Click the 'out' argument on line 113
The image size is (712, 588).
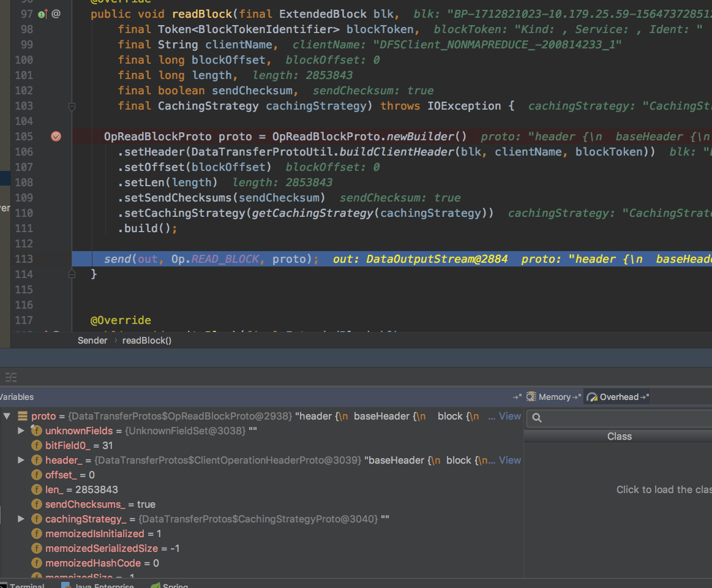coord(148,259)
